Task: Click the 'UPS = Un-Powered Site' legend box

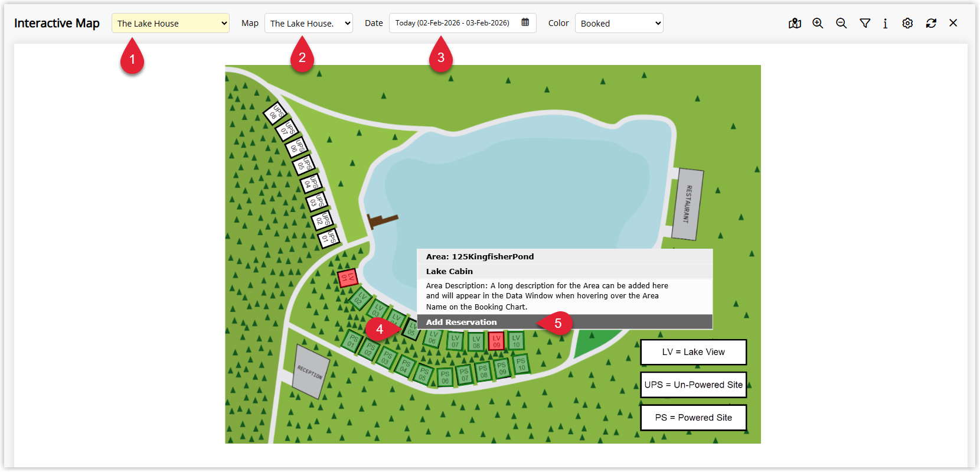Action: tap(693, 385)
